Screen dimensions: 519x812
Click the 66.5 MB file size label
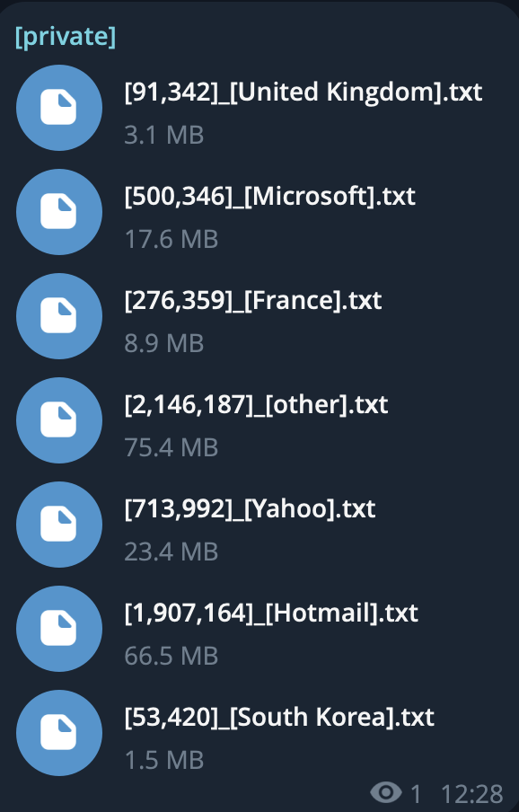pyautogui.click(x=172, y=656)
